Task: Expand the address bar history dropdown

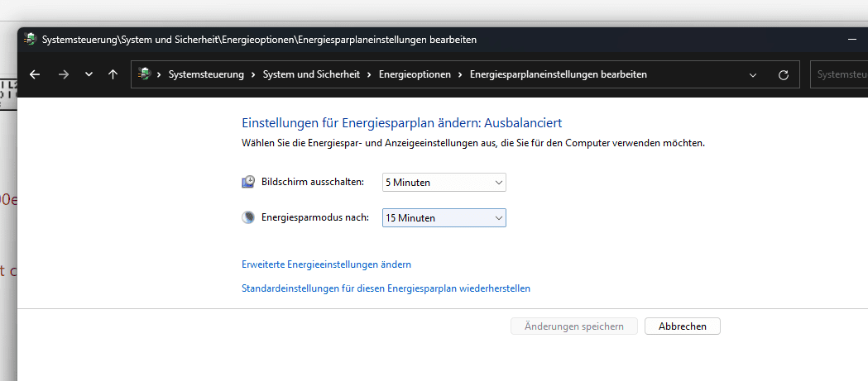Action: [753, 74]
